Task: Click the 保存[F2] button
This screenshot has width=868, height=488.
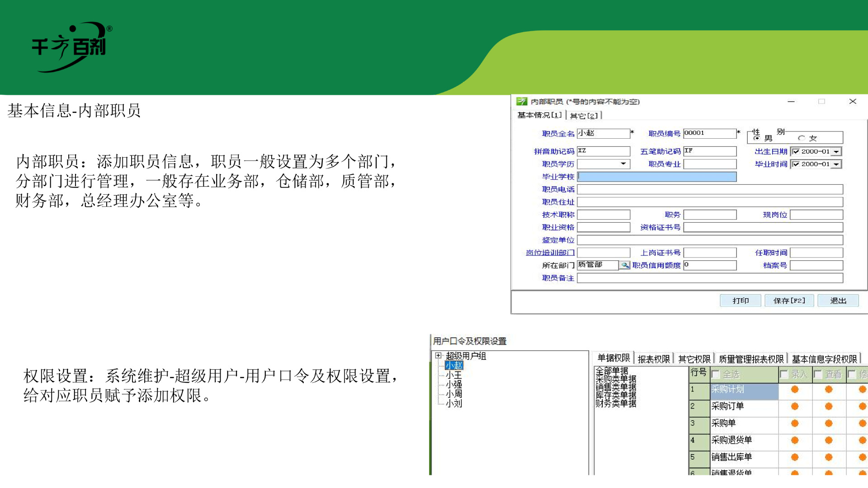Action: [x=789, y=301]
